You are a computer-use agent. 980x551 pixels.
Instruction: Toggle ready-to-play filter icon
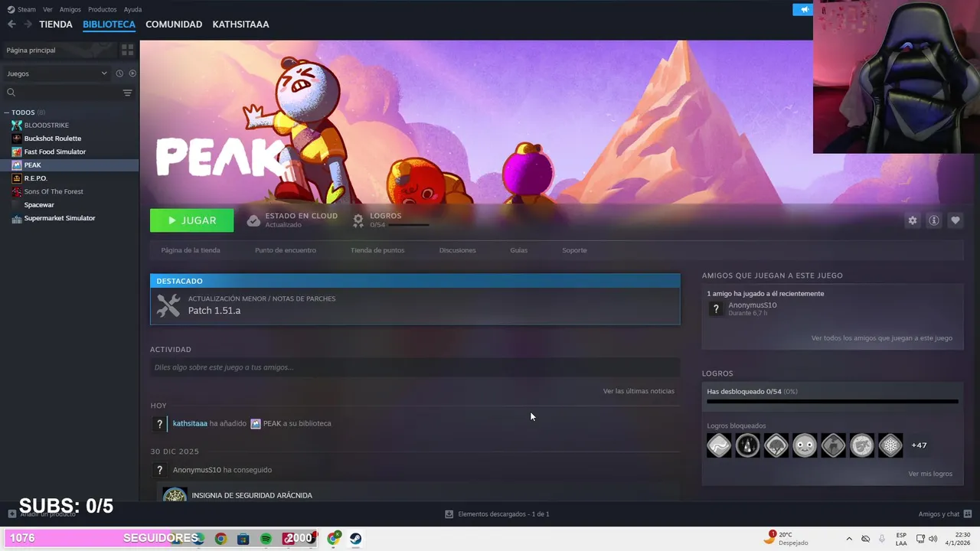[132, 73]
